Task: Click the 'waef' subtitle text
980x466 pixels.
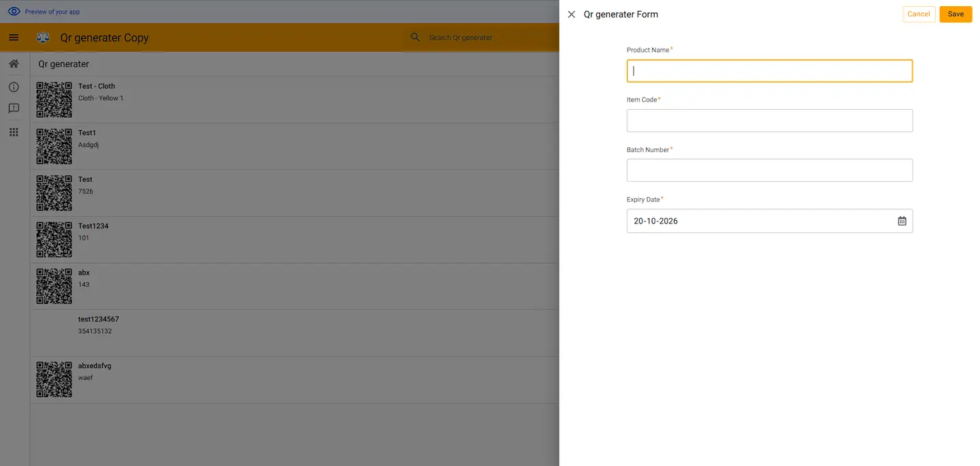Action: pos(86,377)
